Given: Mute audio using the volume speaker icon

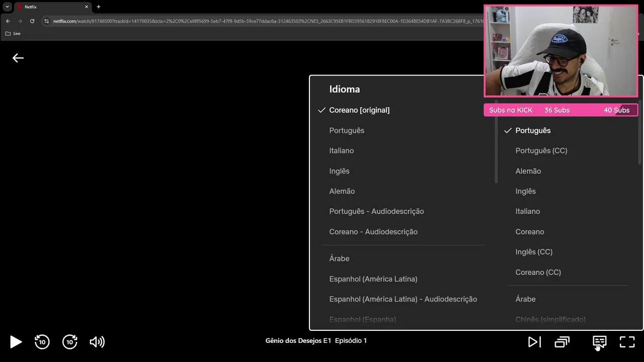Looking at the screenshot, I should (97, 342).
